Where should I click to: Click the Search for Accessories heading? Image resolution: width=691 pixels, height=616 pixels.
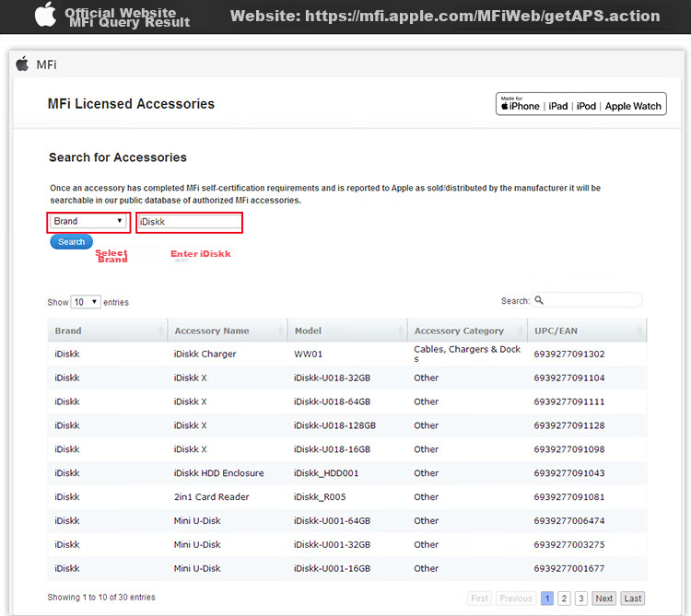[118, 157]
